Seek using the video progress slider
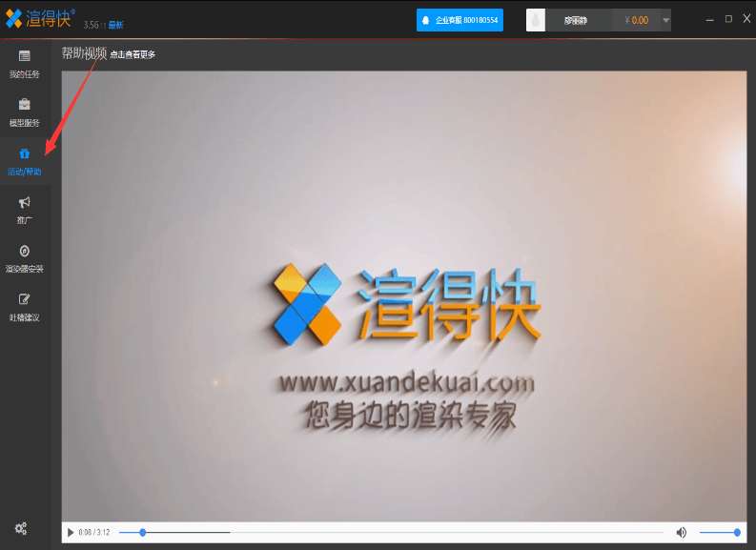This screenshot has height=550, width=756. click(391, 532)
